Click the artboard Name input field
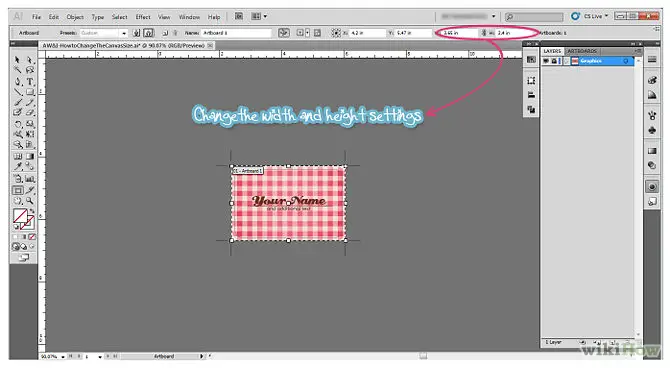 (236, 33)
